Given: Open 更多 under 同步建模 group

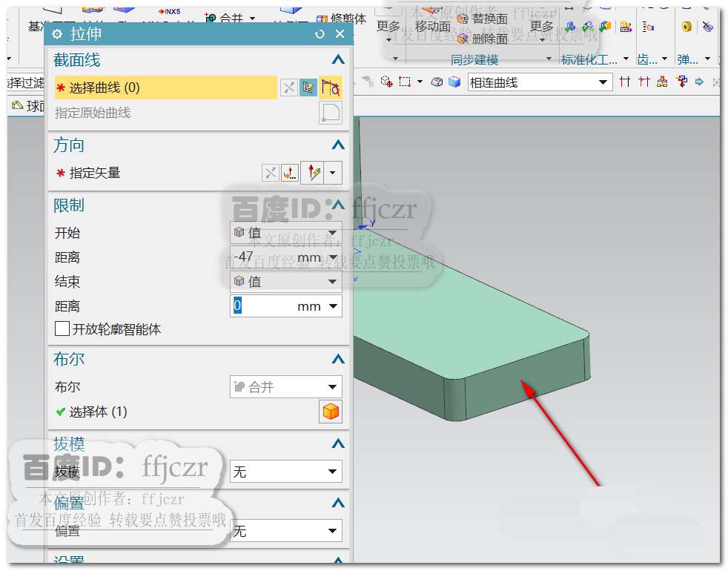Looking at the screenshot, I should [x=542, y=30].
